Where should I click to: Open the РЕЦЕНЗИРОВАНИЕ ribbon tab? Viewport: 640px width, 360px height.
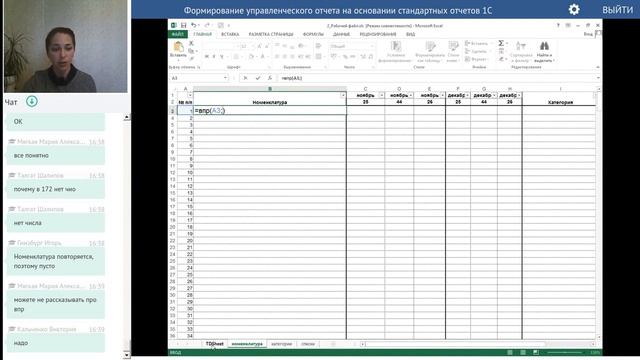(378, 34)
